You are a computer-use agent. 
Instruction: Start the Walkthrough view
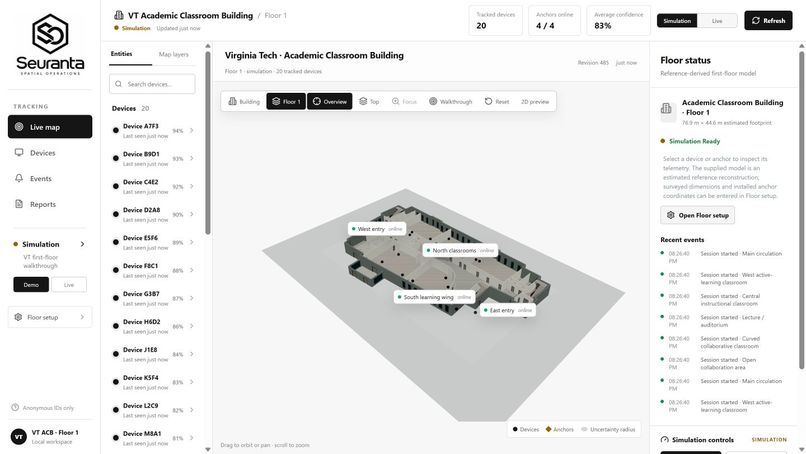[x=450, y=101]
